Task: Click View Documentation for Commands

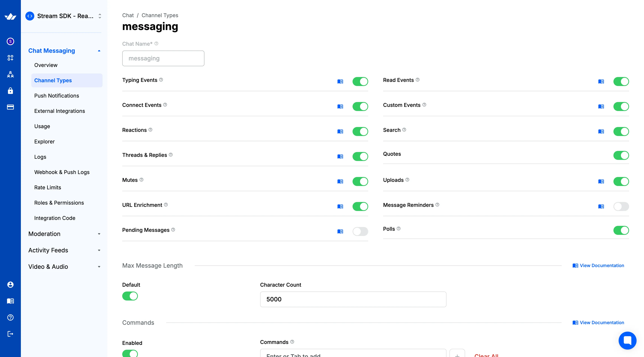Action: click(x=601, y=322)
